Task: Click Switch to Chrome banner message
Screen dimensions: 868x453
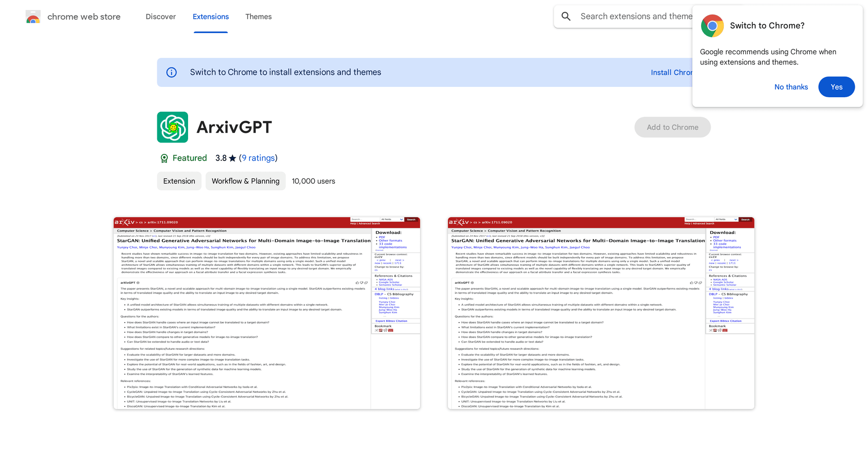Action: coord(285,72)
